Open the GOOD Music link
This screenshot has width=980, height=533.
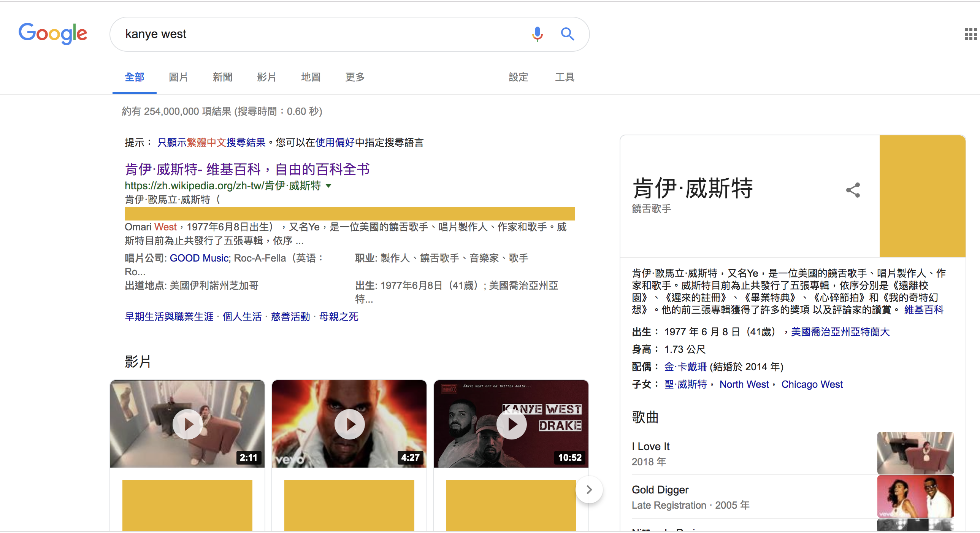[199, 258]
